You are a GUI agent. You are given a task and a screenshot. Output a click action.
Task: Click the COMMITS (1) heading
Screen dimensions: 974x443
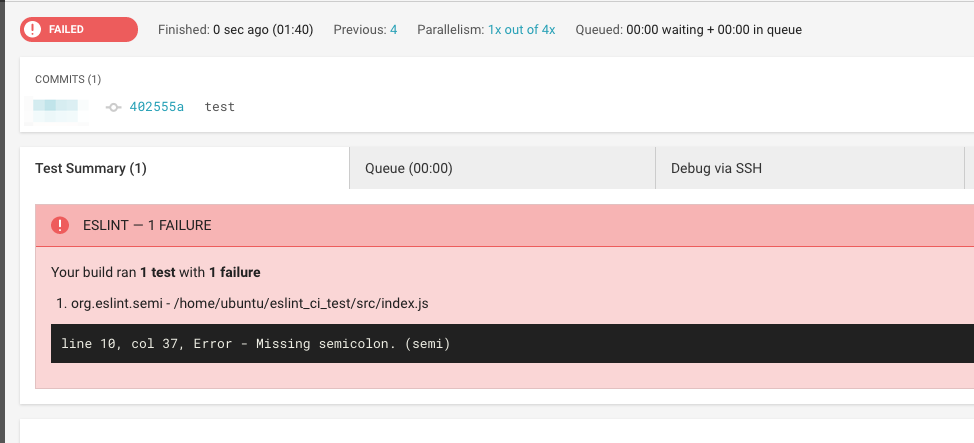68,80
